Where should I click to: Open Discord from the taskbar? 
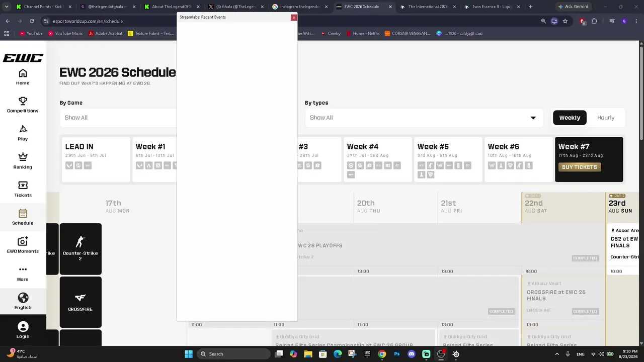click(412, 354)
